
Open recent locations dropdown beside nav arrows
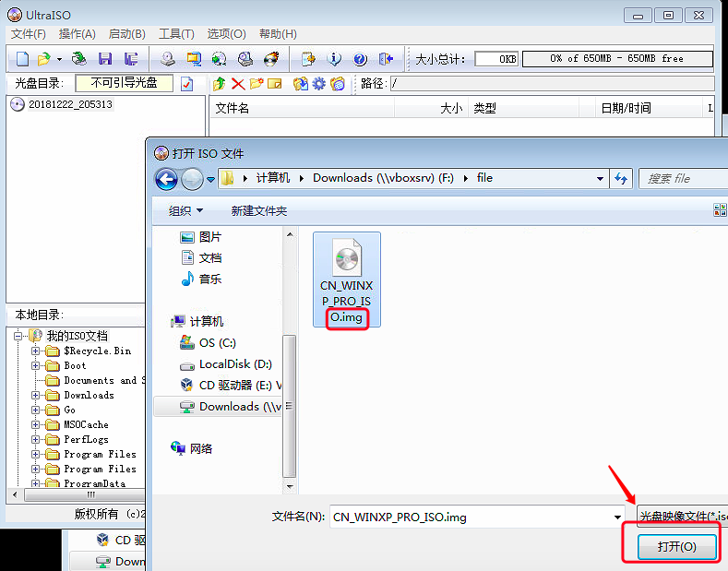point(210,179)
